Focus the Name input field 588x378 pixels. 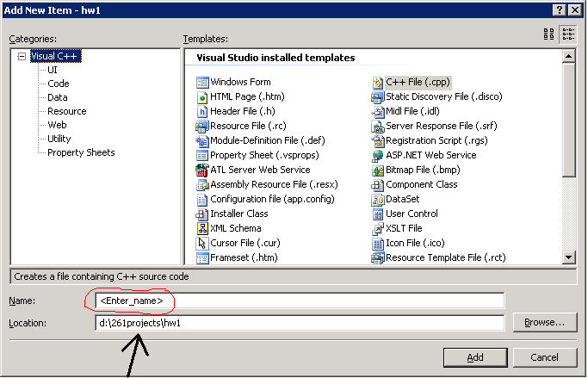coord(300,301)
